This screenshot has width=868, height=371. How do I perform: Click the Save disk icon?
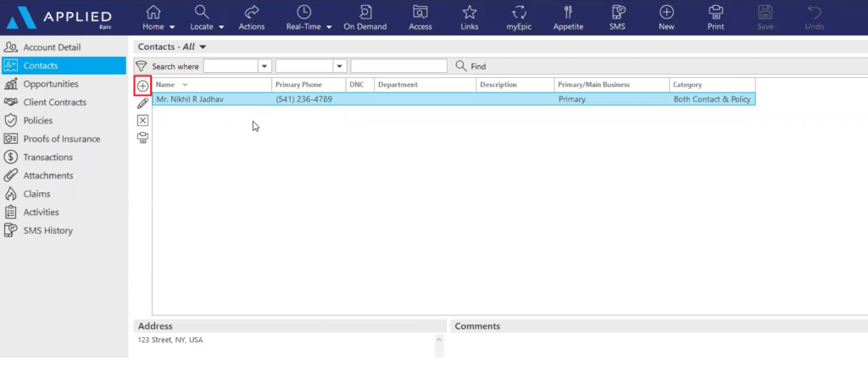coord(765,12)
